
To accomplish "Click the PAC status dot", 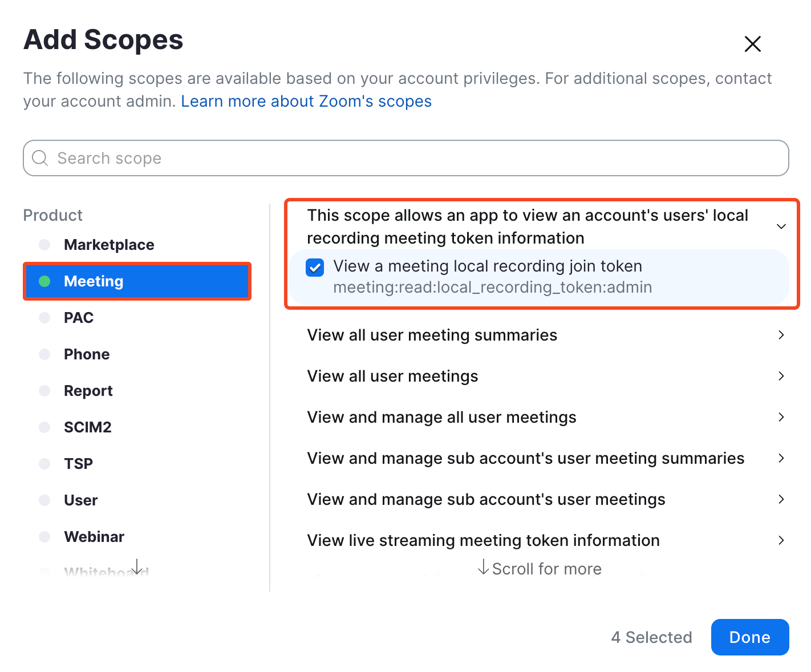I will pyautogui.click(x=44, y=318).
